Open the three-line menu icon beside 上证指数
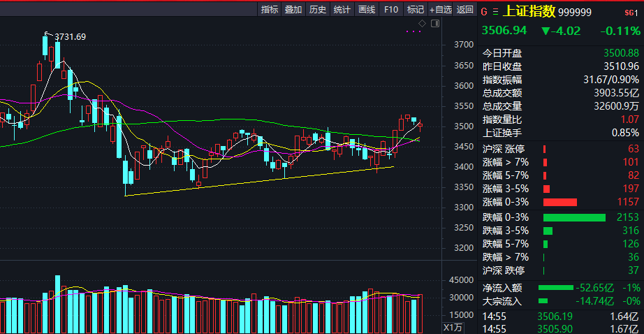The width and height of the screenshot is (644, 334). pyautogui.click(x=496, y=11)
